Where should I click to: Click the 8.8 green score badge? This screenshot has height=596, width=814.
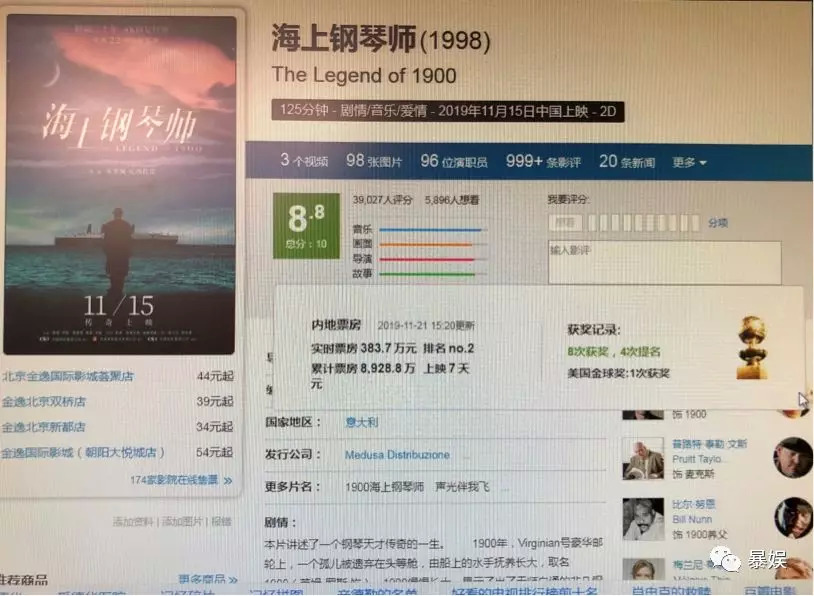(306, 225)
